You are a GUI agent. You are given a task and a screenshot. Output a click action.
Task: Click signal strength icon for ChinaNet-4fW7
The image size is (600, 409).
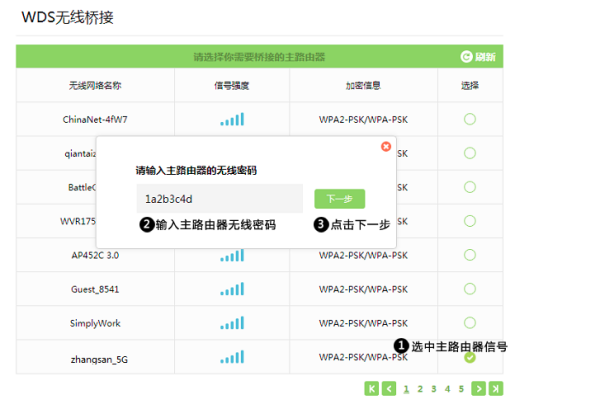pyautogui.click(x=232, y=120)
